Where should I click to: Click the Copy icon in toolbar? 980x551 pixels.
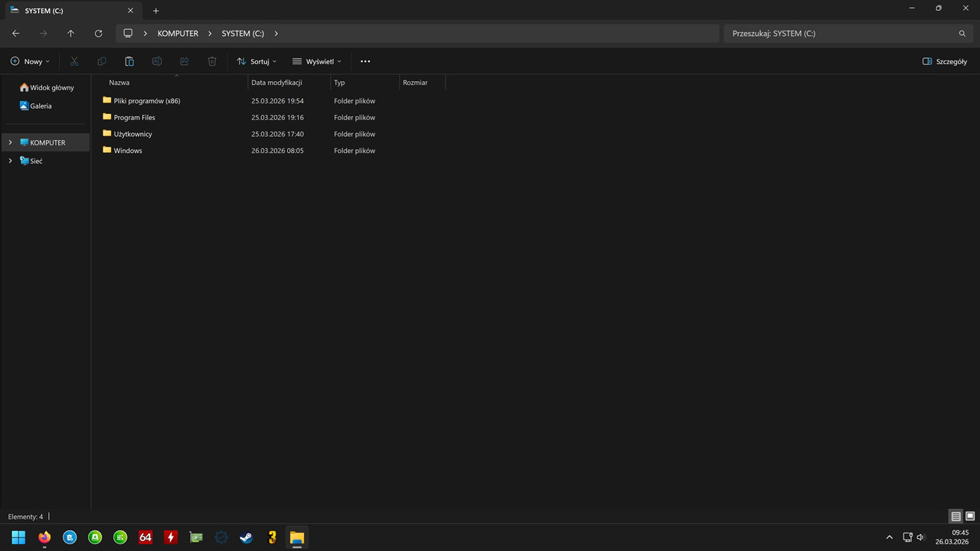click(102, 61)
